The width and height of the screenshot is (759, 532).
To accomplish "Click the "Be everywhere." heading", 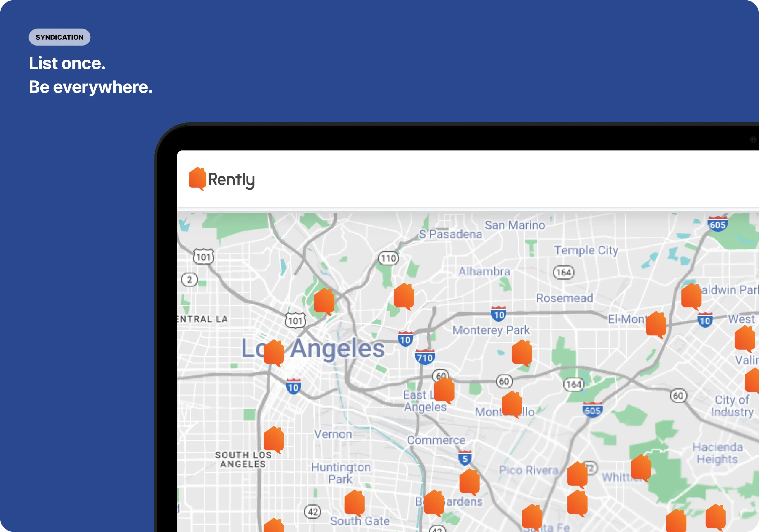I will click(91, 87).
